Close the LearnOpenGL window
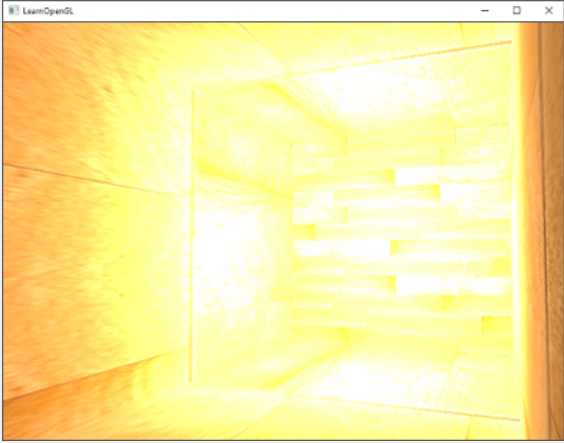 pos(549,11)
